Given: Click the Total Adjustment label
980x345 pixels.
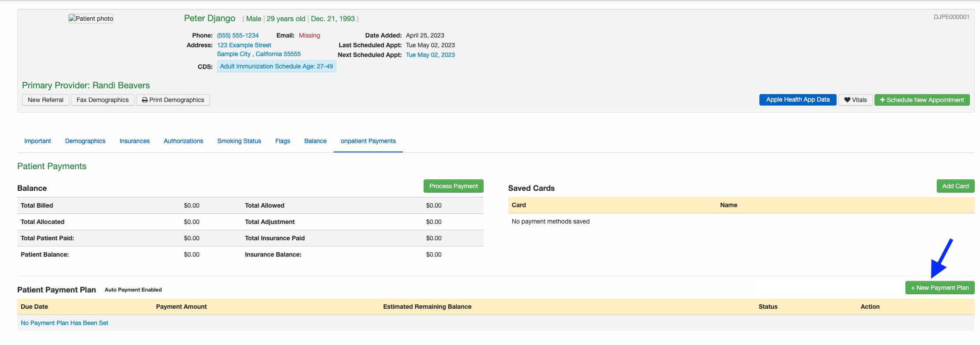Looking at the screenshot, I should coord(270,222).
